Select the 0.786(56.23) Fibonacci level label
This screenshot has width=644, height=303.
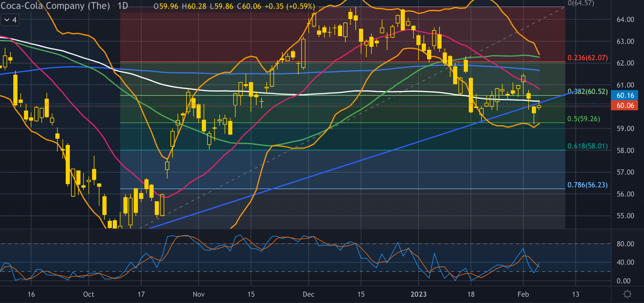coord(587,185)
